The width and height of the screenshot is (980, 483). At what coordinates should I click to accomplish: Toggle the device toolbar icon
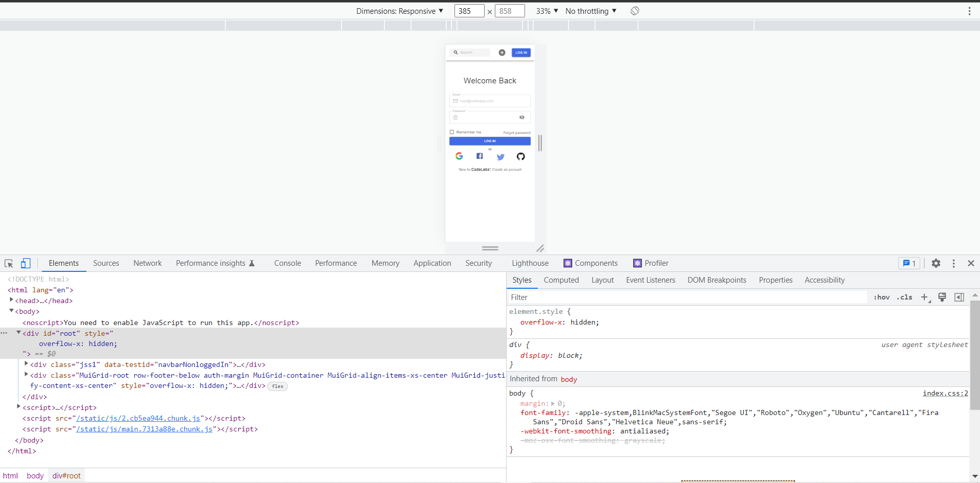click(x=25, y=263)
